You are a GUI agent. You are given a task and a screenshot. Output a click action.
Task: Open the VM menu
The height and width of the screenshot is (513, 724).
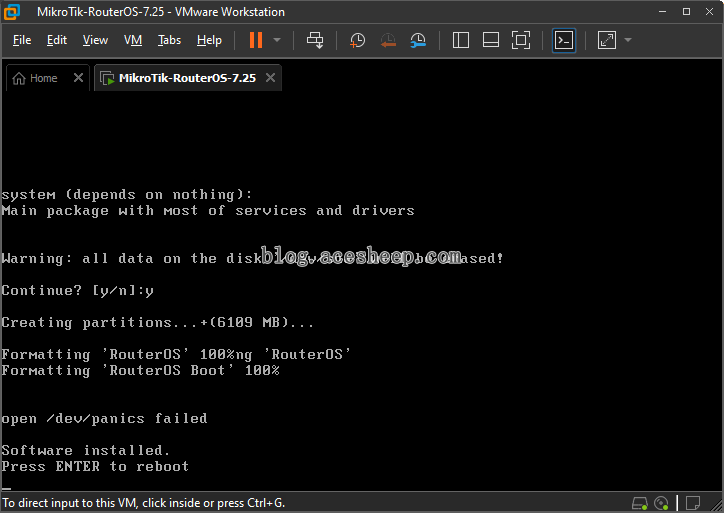coord(133,40)
